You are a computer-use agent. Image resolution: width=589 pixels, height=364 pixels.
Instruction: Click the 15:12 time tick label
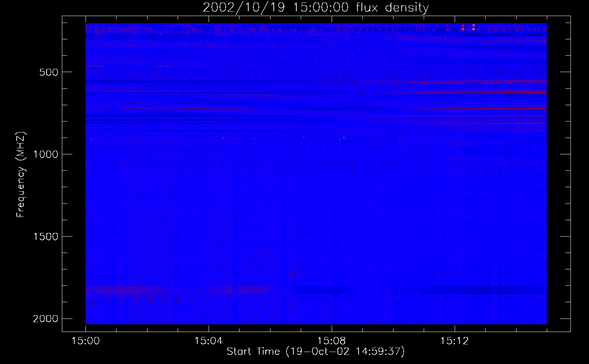(x=455, y=341)
